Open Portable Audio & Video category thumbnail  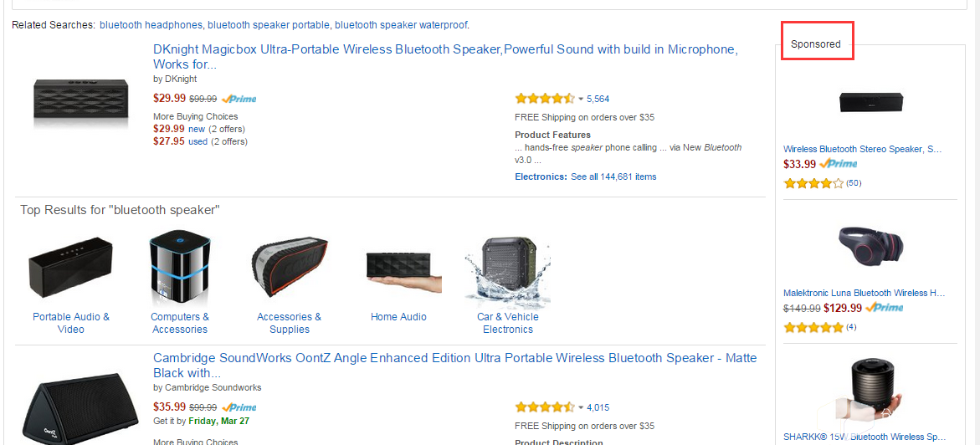click(x=70, y=268)
